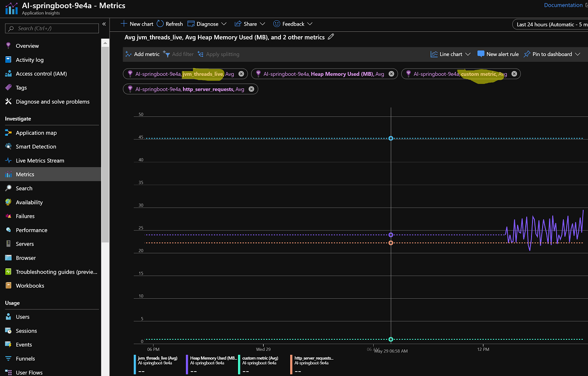
Task: Click the Events icon under Usage
Action: [x=8, y=345]
